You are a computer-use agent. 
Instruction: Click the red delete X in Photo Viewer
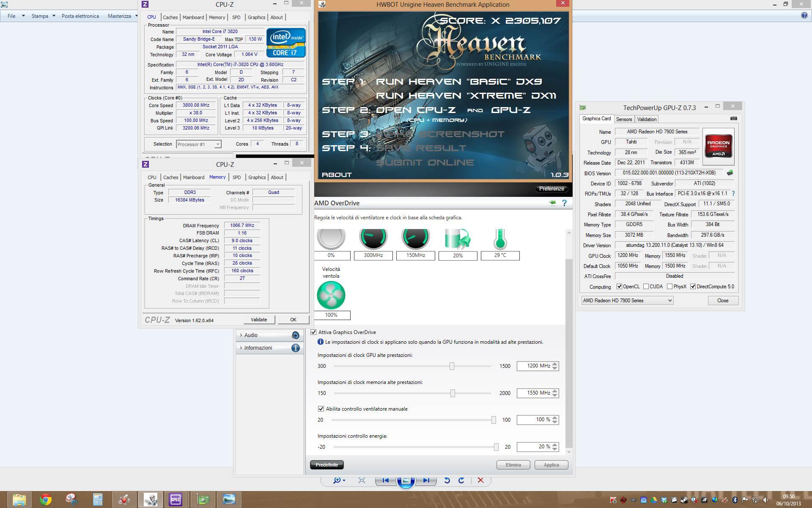tap(480, 480)
